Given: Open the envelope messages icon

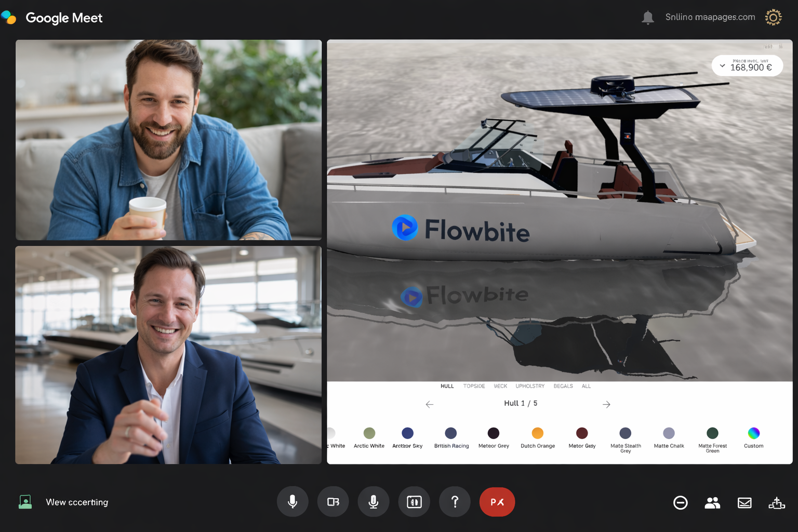Looking at the screenshot, I should pos(744,503).
